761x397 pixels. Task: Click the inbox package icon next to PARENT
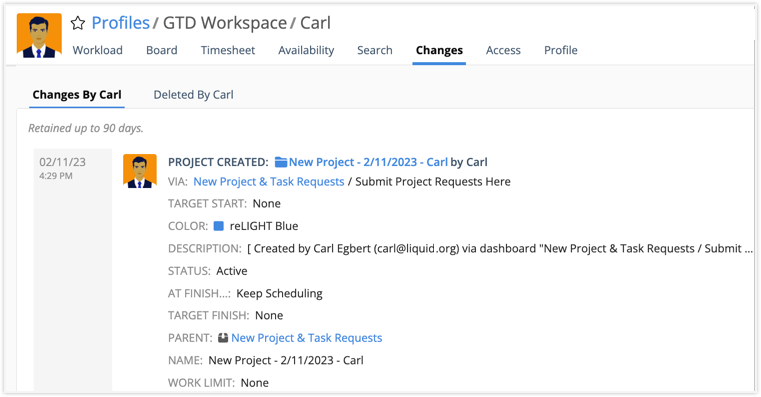click(223, 338)
